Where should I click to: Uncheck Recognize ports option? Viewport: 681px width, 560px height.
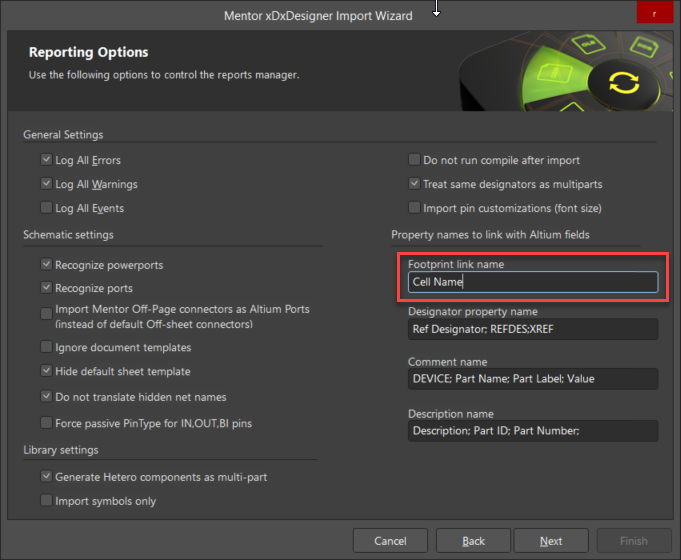click(46, 287)
